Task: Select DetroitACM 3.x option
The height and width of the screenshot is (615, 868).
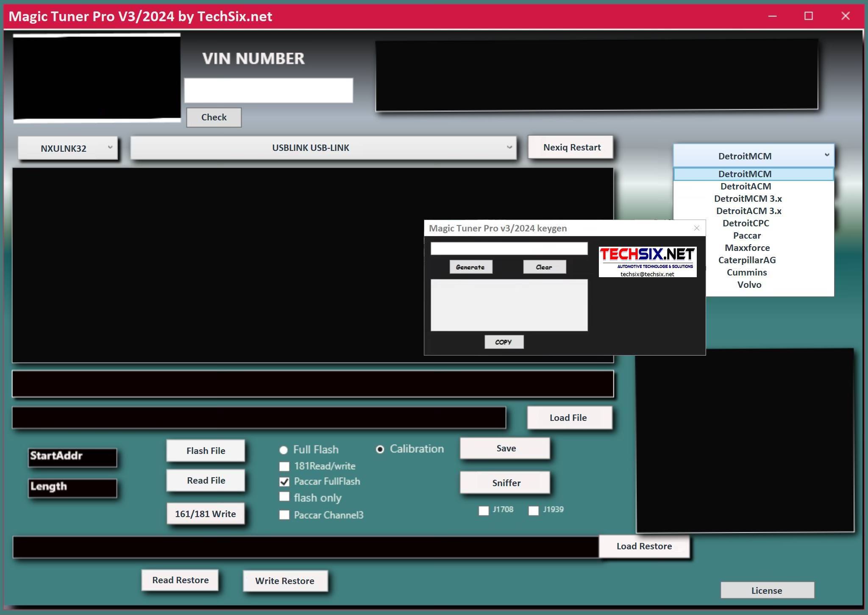Action: [x=753, y=211]
